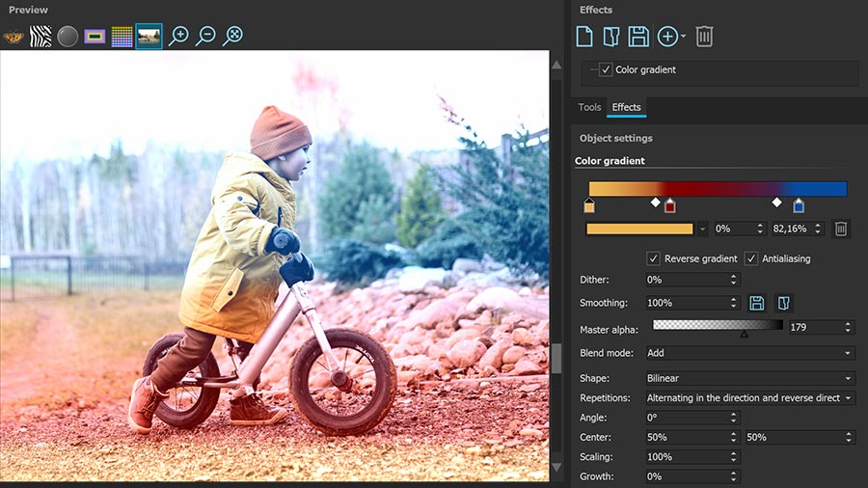Click the zoom out magnifier icon

click(x=205, y=37)
